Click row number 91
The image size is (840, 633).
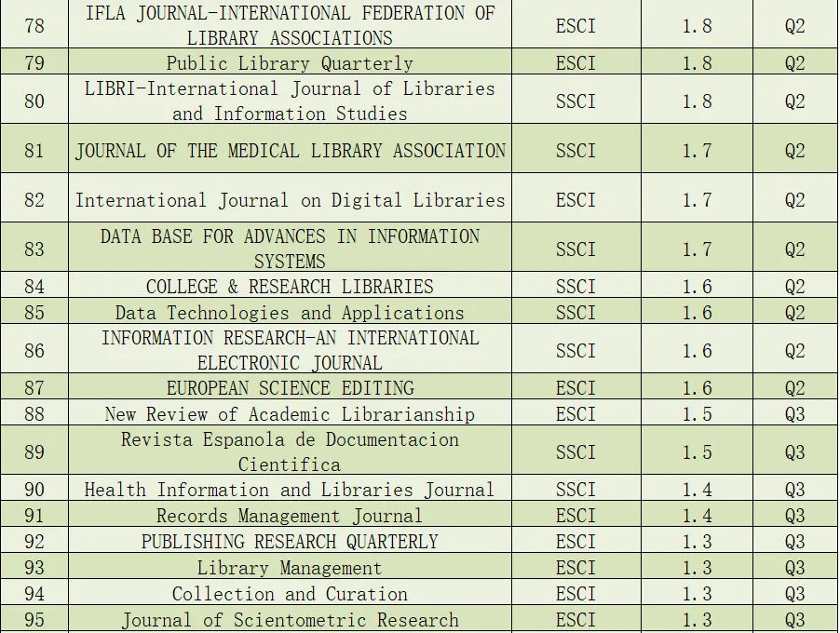point(34,516)
